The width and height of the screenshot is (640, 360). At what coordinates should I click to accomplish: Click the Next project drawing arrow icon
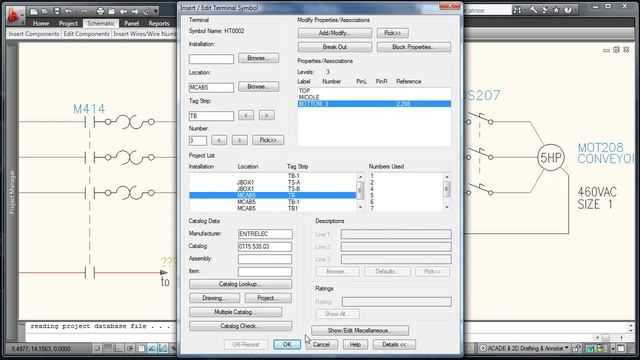(x=134, y=11)
